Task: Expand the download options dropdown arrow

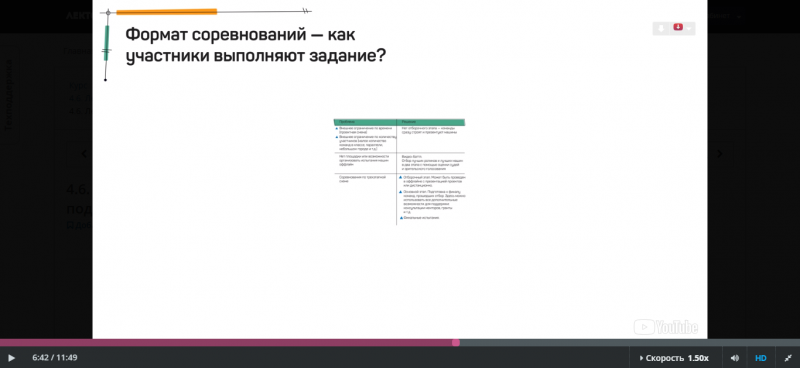Action: tap(689, 29)
